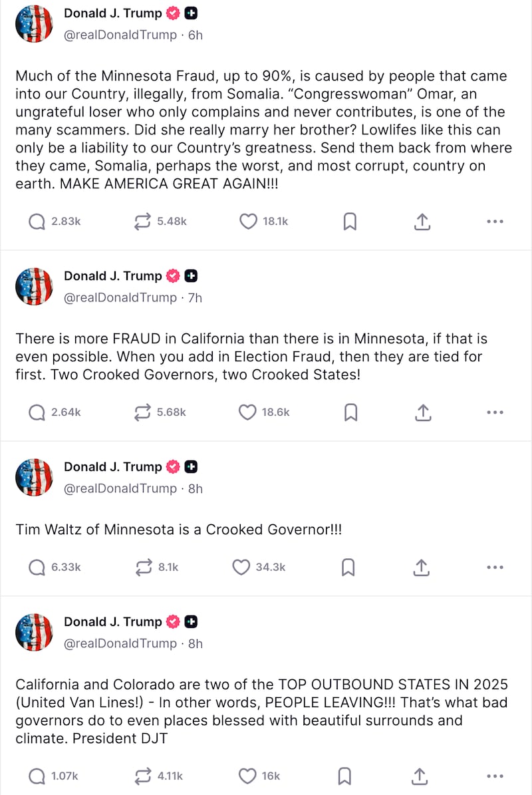Click the share icon on the Tim Waltz post
The width and height of the screenshot is (532, 795).
point(421,567)
